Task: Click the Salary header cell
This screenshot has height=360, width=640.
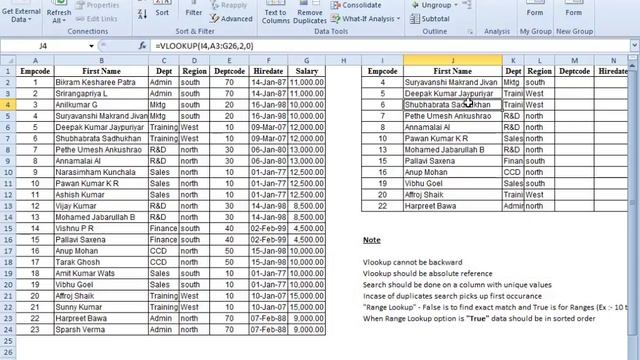Action: pyautogui.click(x=307, y=71)
